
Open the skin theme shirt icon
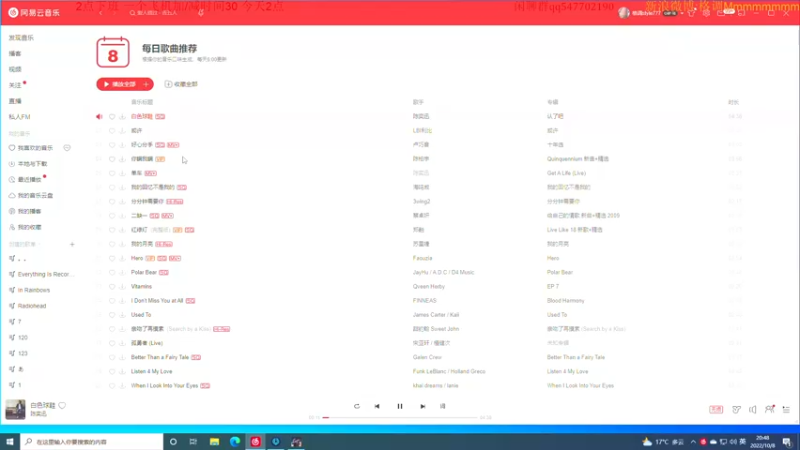coord(691,13)
